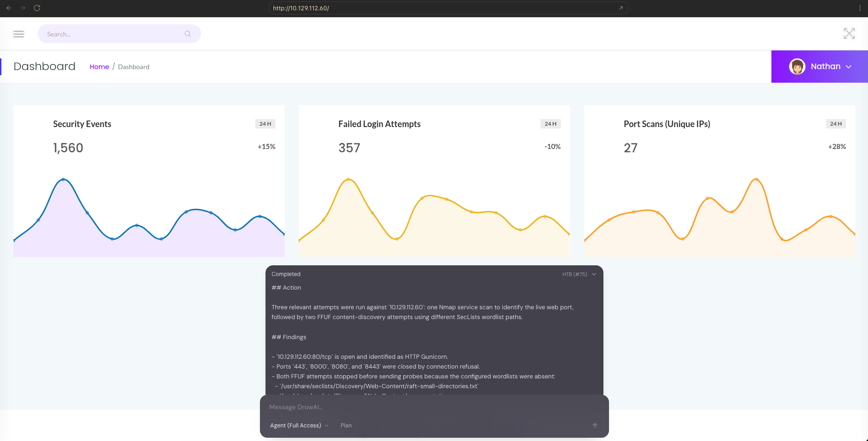This screenshot has width=868, height=441.
Task: Click the -10% change value
Action: point(553,147)
